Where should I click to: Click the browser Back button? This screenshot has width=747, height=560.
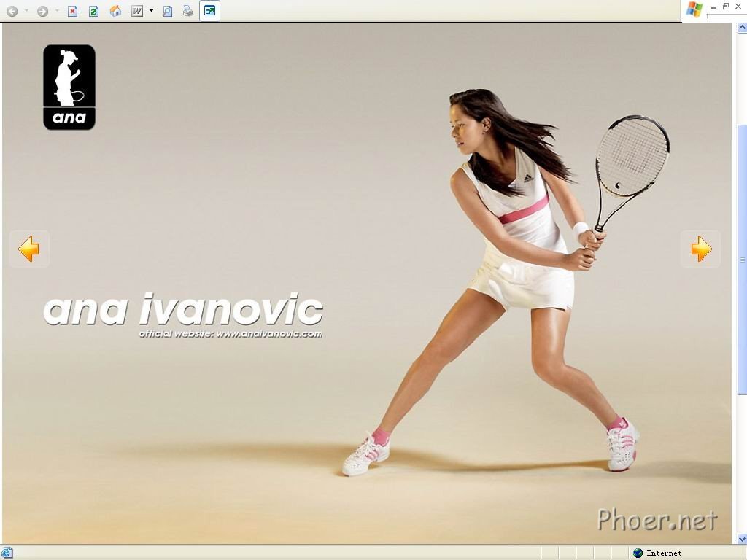[x=12, y=11]
